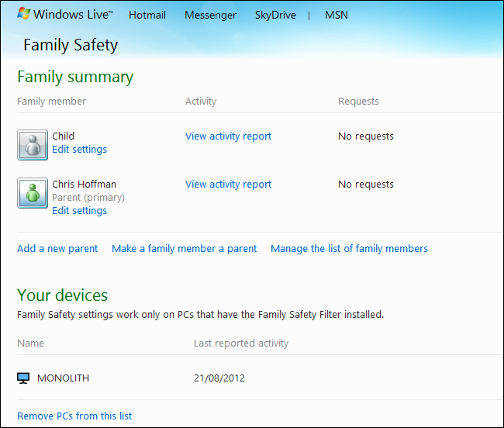The height and width of the screenshot is (428, 504).
Task: Open Messenger from the top navigation
Action: [x=210, y=15]
